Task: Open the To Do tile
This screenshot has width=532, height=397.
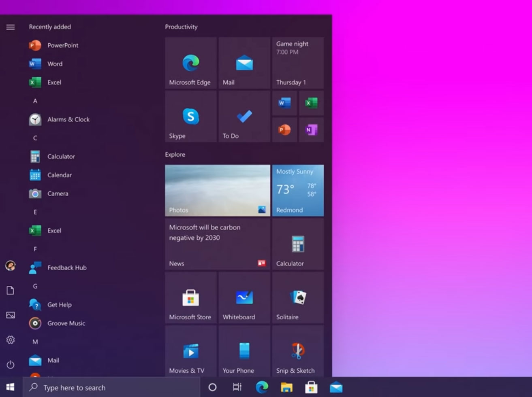Action: pos(244,117)
